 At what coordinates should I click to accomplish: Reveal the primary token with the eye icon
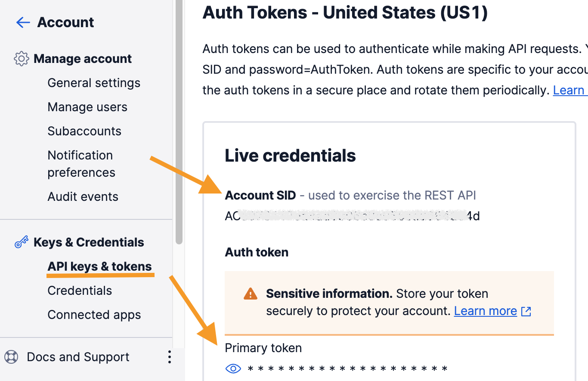pos(233,369)
